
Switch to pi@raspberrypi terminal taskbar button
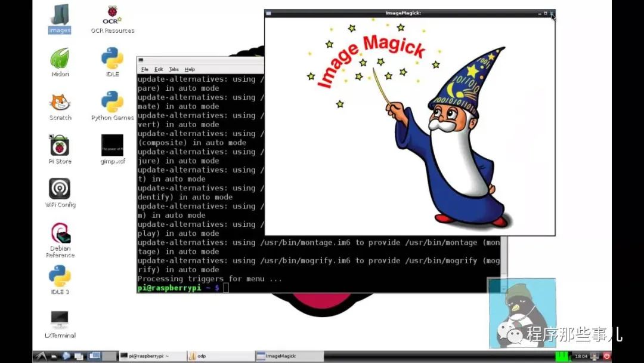153,356
